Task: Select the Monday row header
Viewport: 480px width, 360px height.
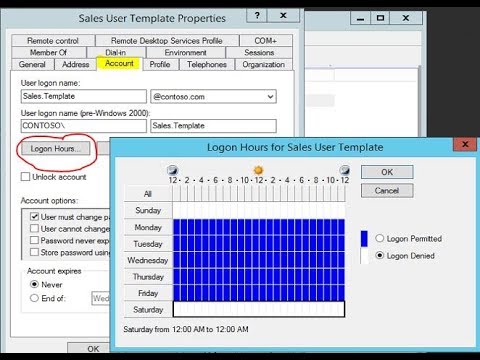Action: click(x=148, y=227)
